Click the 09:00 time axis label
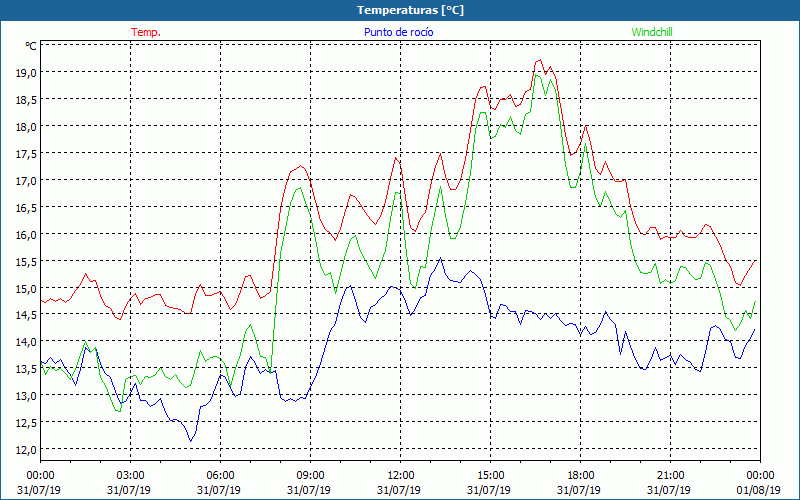The height and width of the screenshot is (500, 800). pyautogui.click(x=310, y=476)
